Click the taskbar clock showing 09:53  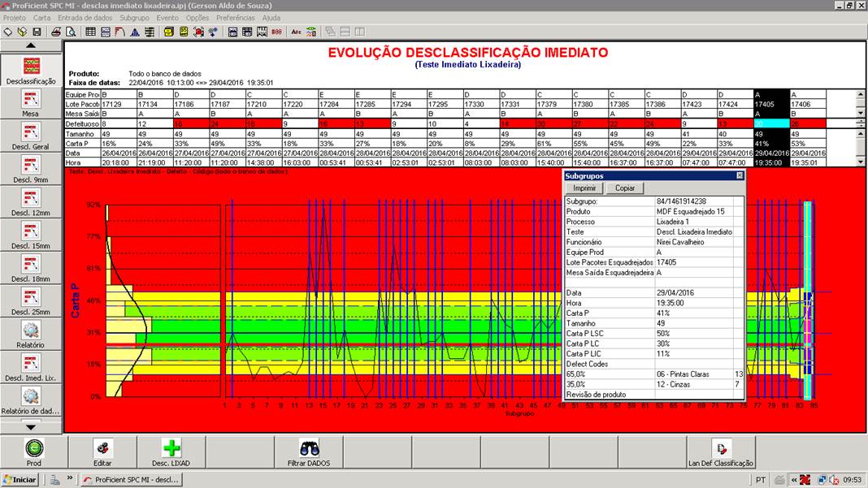coord(852,480)
